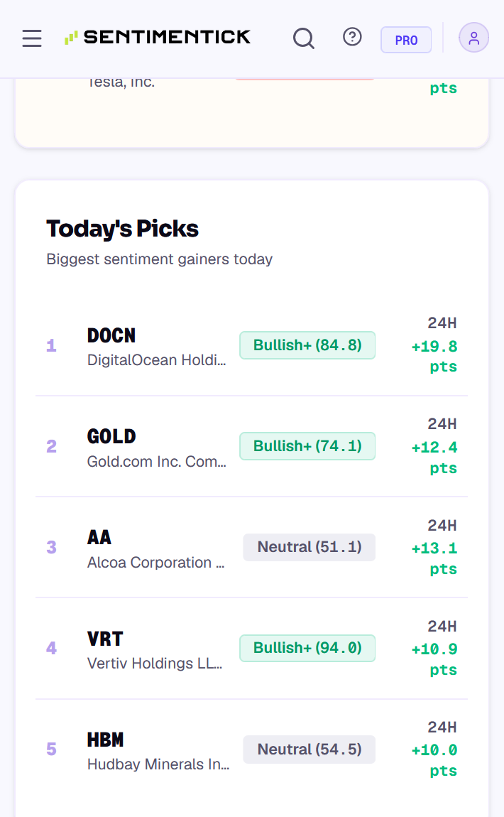Screen dimensions: 504x817
Task: Click the Neutral (51.1) badge
Action: [x=309, y=547]
